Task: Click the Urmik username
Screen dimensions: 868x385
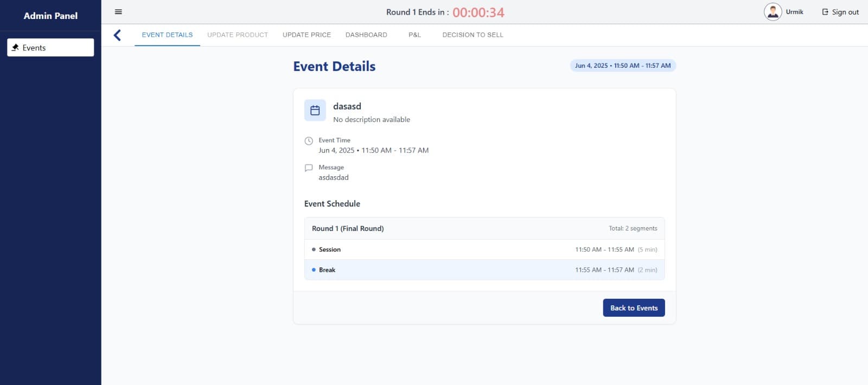Action: [794, 12]
